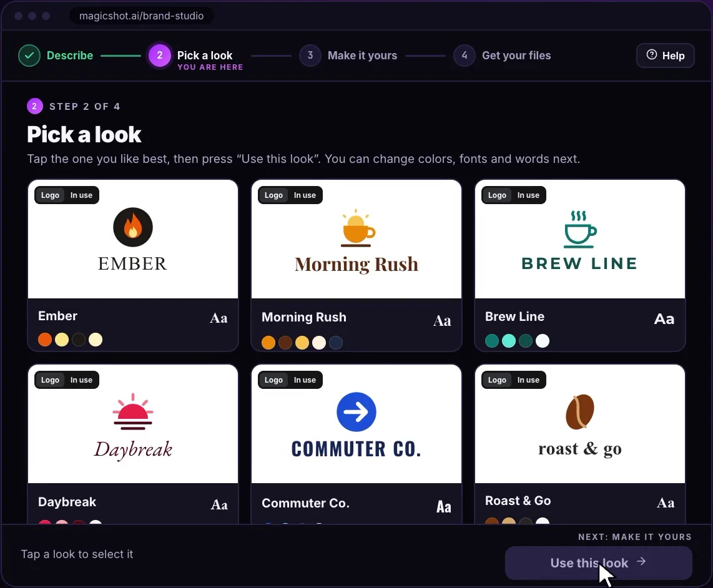Click the "Commuter Co." card title
Viewport: 713px width, 588px height.
(305, 503)
